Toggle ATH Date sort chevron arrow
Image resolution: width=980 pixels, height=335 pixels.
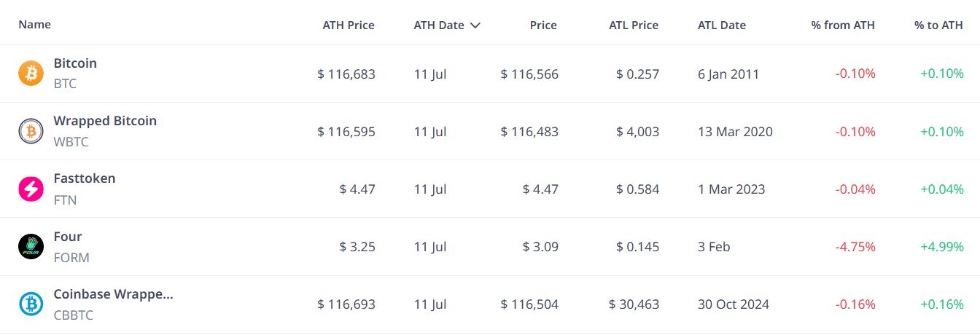pyautogui.click(x=475, y=25)
